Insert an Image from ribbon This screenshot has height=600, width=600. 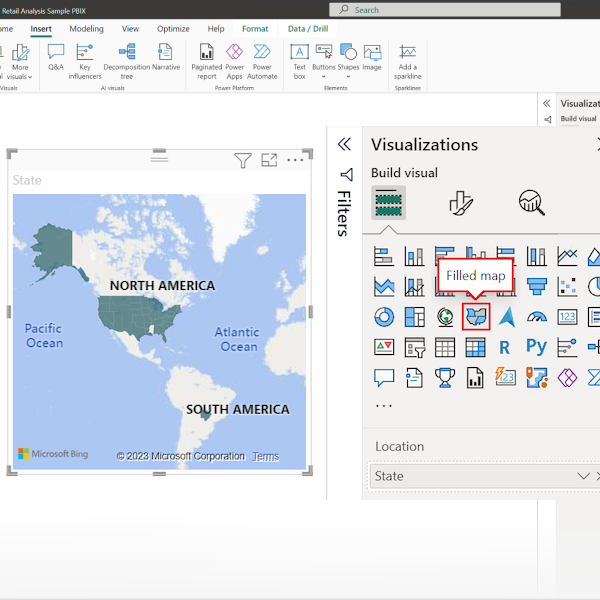pyautogui.click(x=372, y=57)
